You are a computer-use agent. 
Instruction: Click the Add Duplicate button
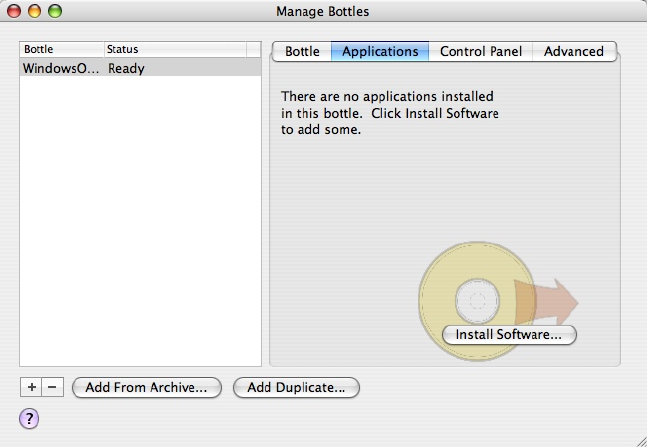tap(296, 387)
